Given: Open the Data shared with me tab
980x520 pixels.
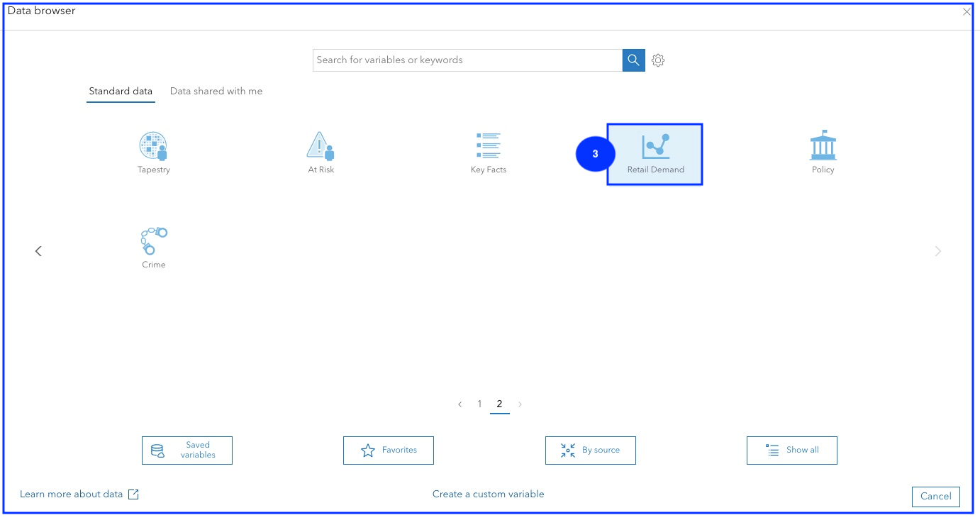Looking at the screenshot, I should [216, 91].
